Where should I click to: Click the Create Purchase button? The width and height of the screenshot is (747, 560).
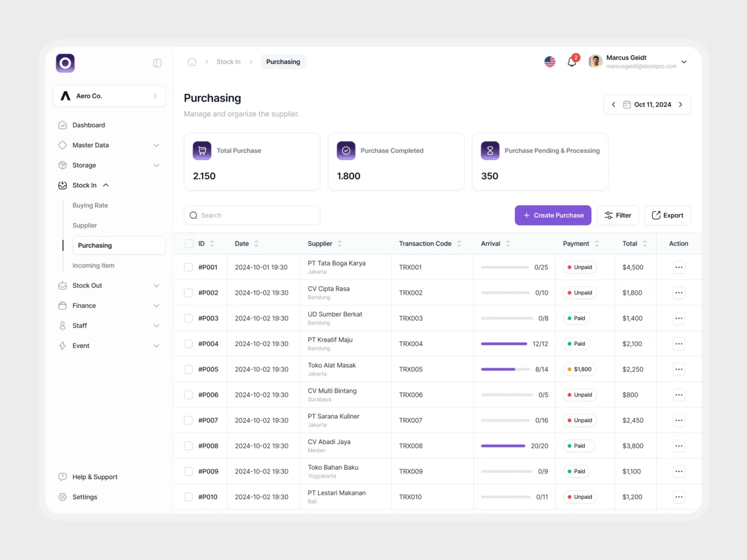(x=553, y=215)
